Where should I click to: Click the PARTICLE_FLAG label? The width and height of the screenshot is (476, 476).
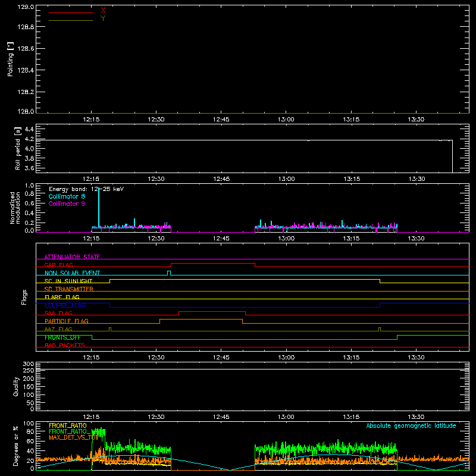(x=67, y=321)
